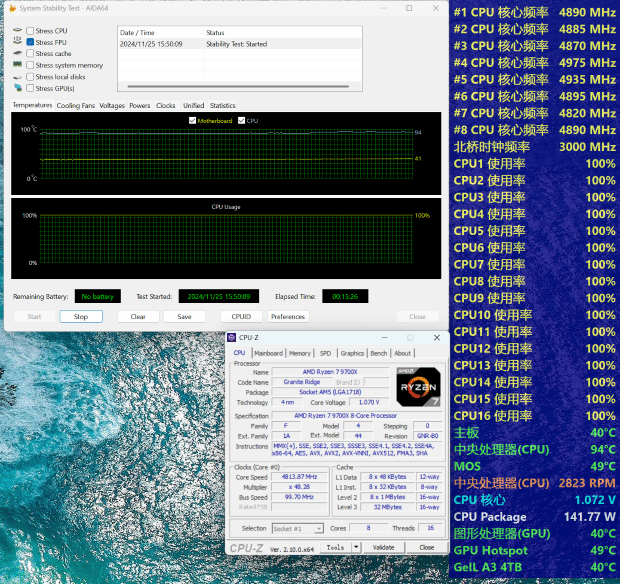Click the CPU-Z app icon in title bar
This screenshot has width=620, height=584.
pyautogui.click(x=232, y=337)
